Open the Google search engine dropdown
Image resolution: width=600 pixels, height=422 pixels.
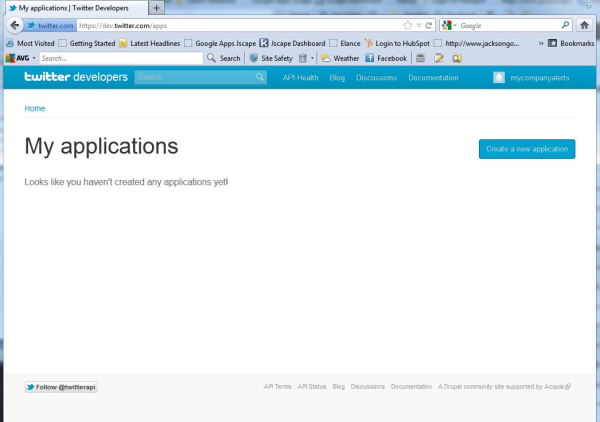pos(451,25)
